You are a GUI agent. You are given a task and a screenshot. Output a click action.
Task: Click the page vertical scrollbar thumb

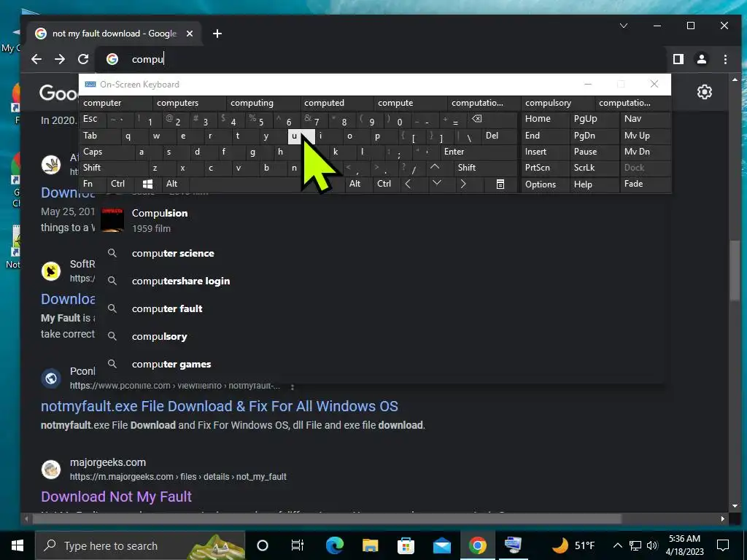pos(735,270)
